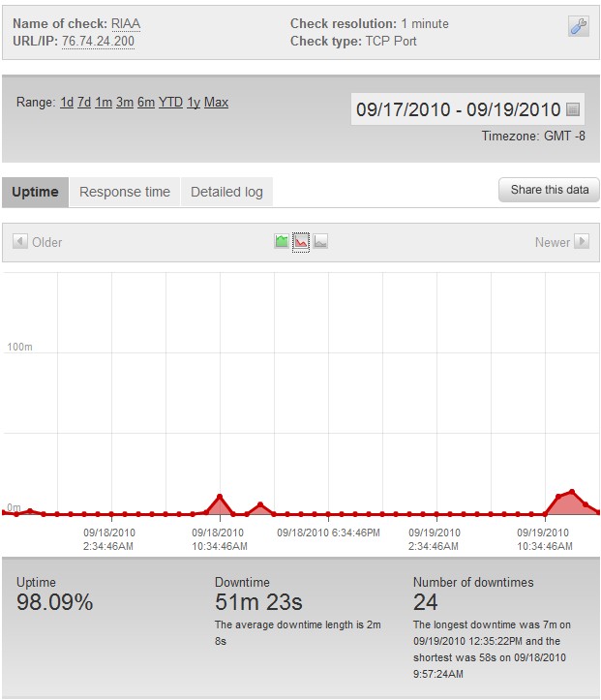Click the 98.09% uptime value
Screen dimensions: 601x700
click(55, 602)
